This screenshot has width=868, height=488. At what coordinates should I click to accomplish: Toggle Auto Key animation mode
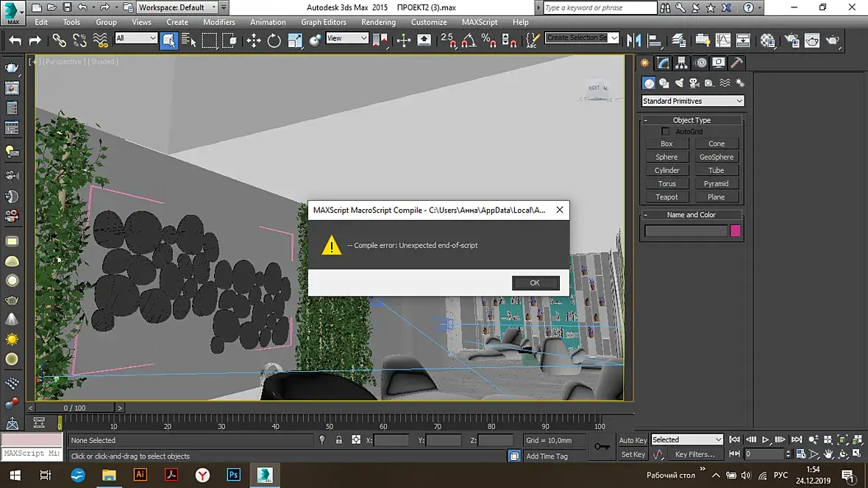click(x=633, y=440)
